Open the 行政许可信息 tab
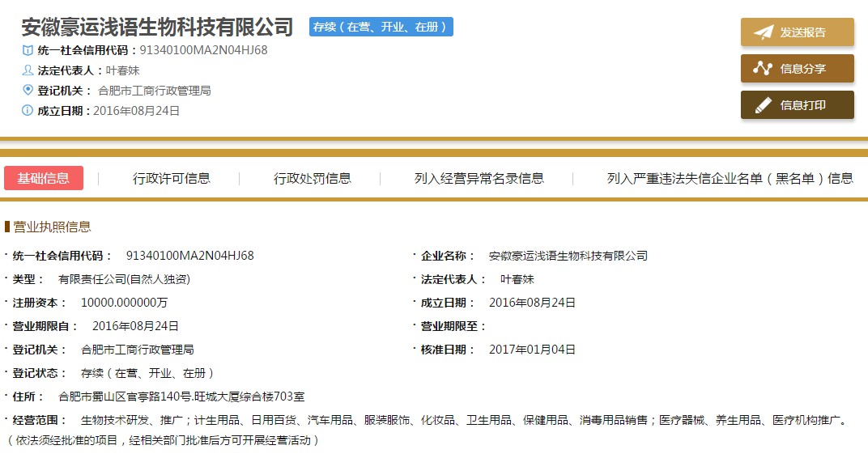Screen dimensions: 868x458 [x=172, y=178]
